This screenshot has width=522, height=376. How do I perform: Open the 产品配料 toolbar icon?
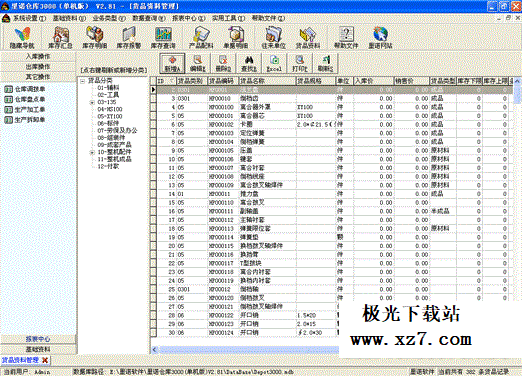pos(201,38)
